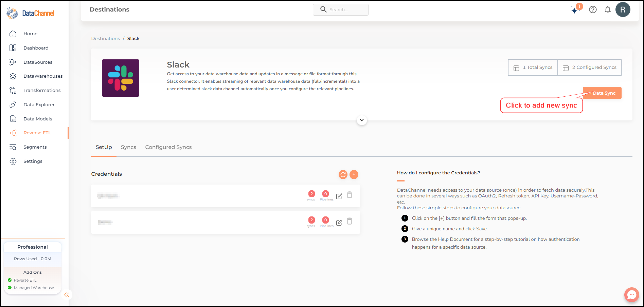
Task: Open the Home page icon
Action: point(13,34)
